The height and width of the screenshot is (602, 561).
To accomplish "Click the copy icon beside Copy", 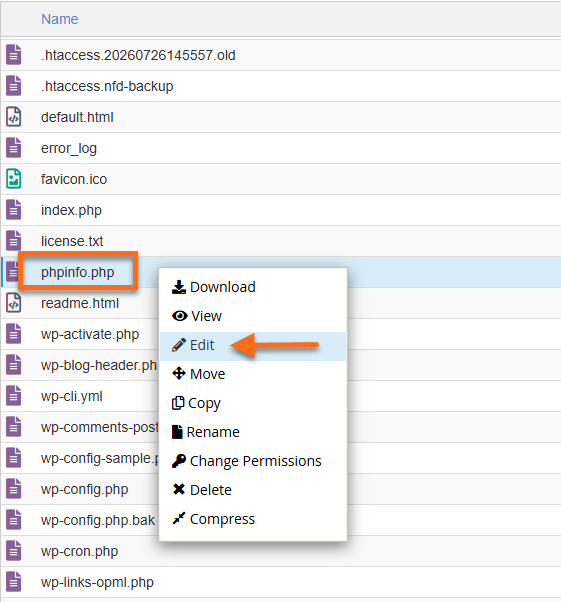I will 178,403.
